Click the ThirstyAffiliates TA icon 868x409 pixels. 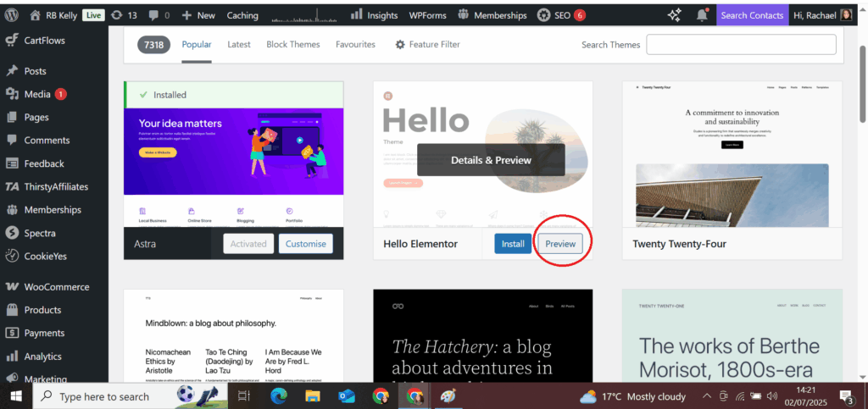click(x=12, y=187)
